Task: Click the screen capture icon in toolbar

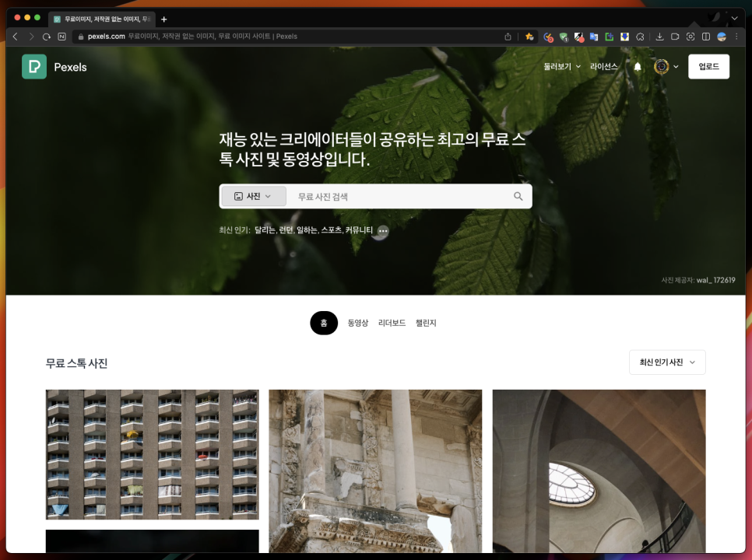Action: coord(691,37)
